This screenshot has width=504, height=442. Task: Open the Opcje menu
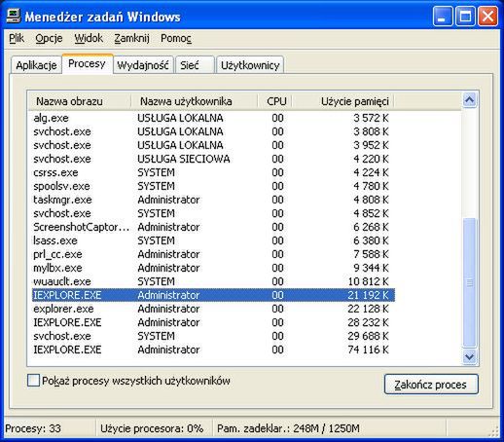pos(49,38)
